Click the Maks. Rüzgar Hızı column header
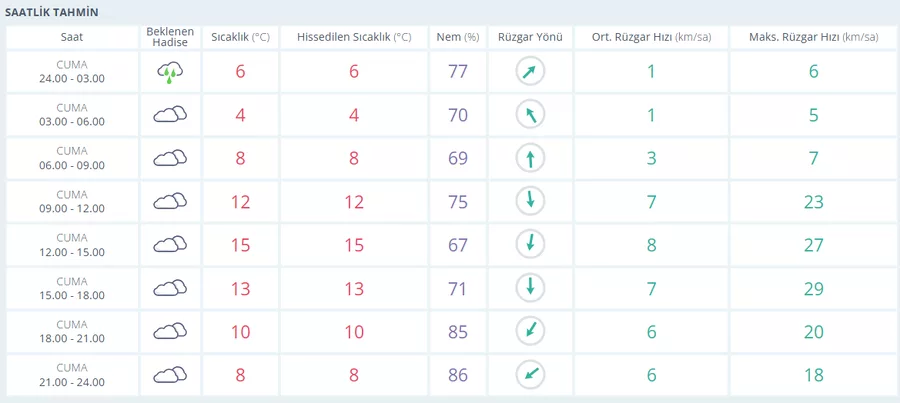The height and width of the screenshot is (403, 900). point(812,37)
